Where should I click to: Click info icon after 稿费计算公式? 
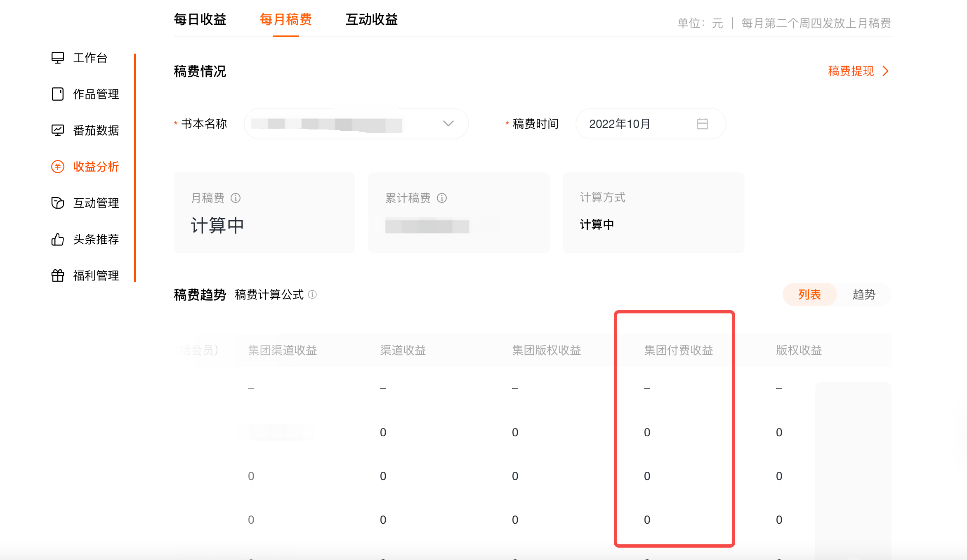tap(313, 294)
